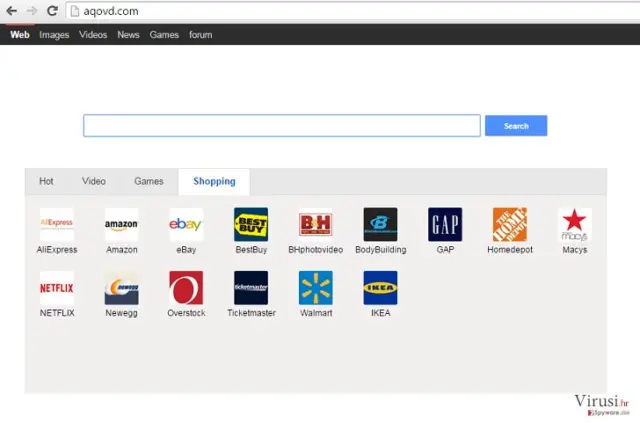Switch to the Games category tab

click(x=149, y=181)
